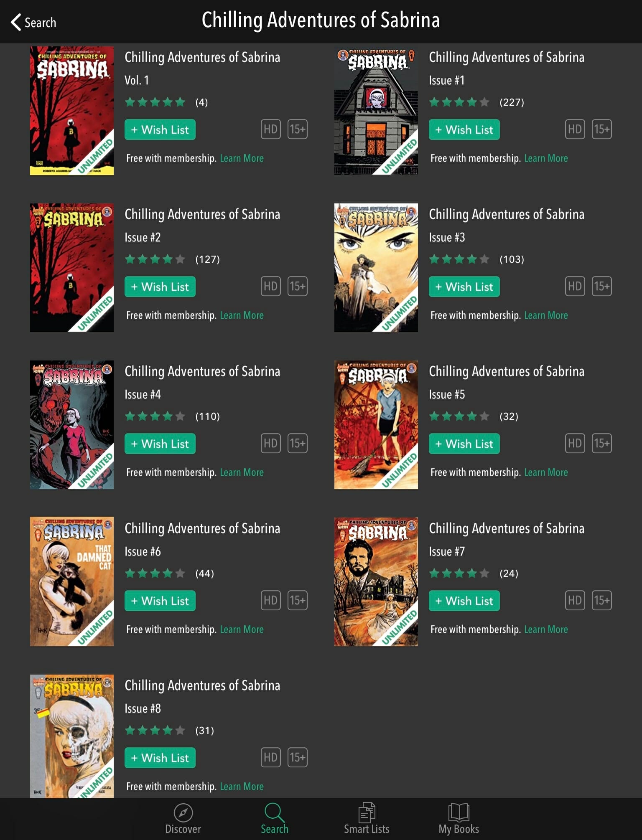
Task: Click Learn More under Issue #5
Action: tap(546, 472)
